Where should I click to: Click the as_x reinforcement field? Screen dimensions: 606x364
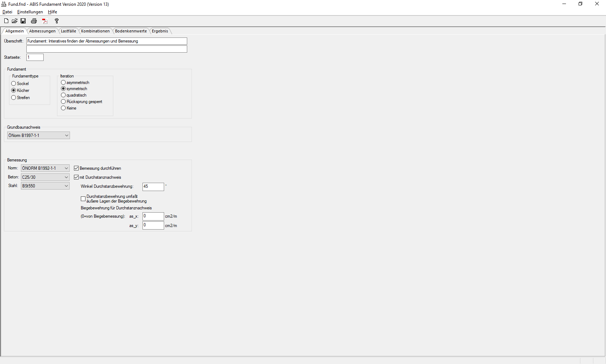(153, 216)
